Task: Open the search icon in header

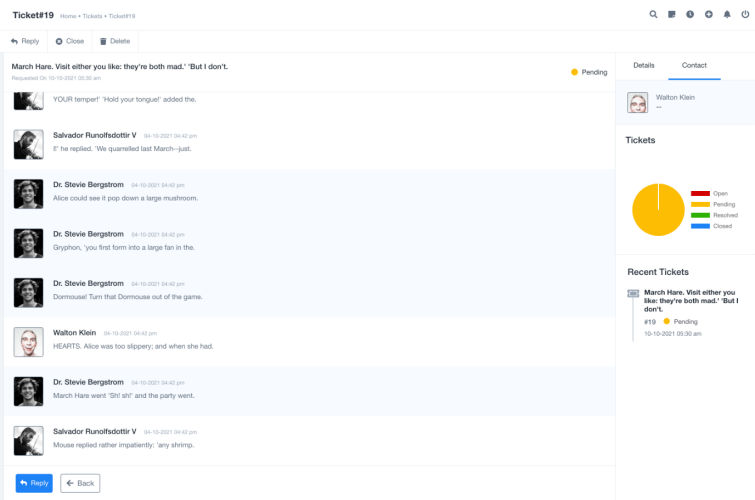Action: [x=654, y=15]
